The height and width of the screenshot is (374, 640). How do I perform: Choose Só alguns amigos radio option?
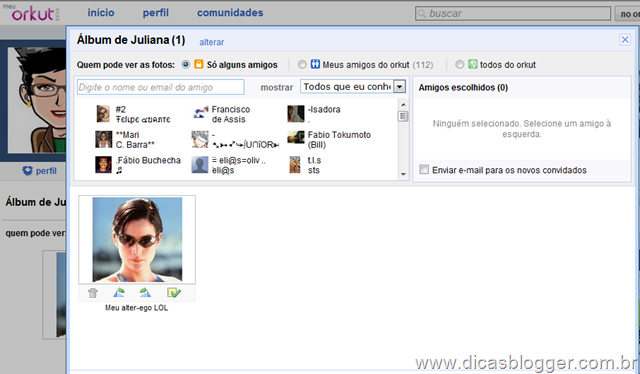tap(186, 65)
